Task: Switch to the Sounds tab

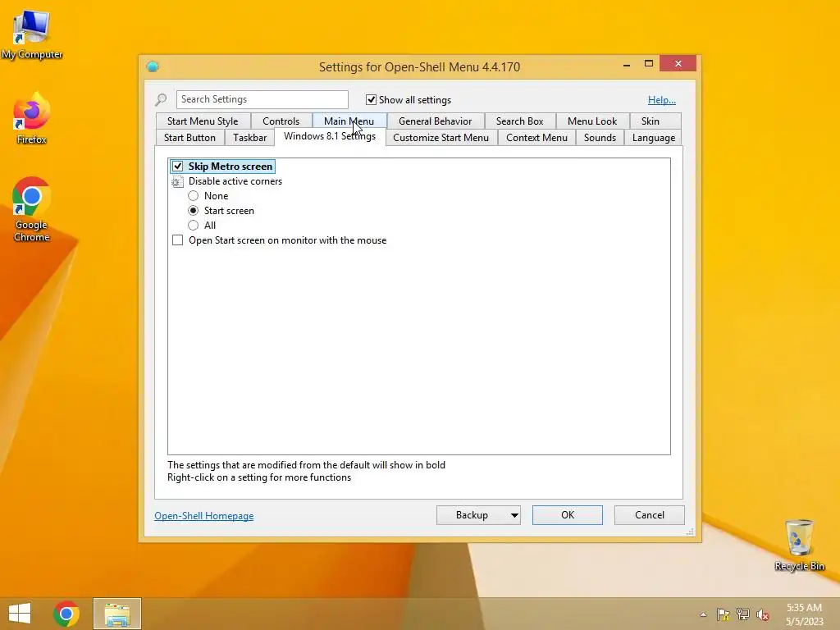Action: click(600, 138)
